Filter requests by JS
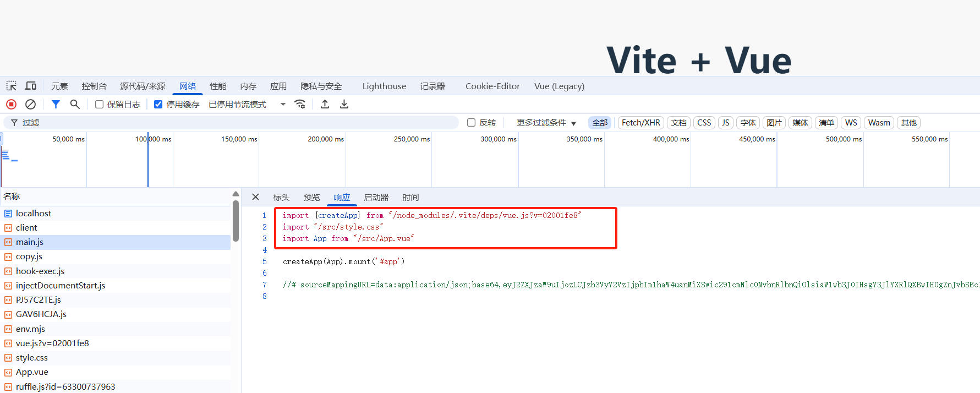 tap(726, 123)
